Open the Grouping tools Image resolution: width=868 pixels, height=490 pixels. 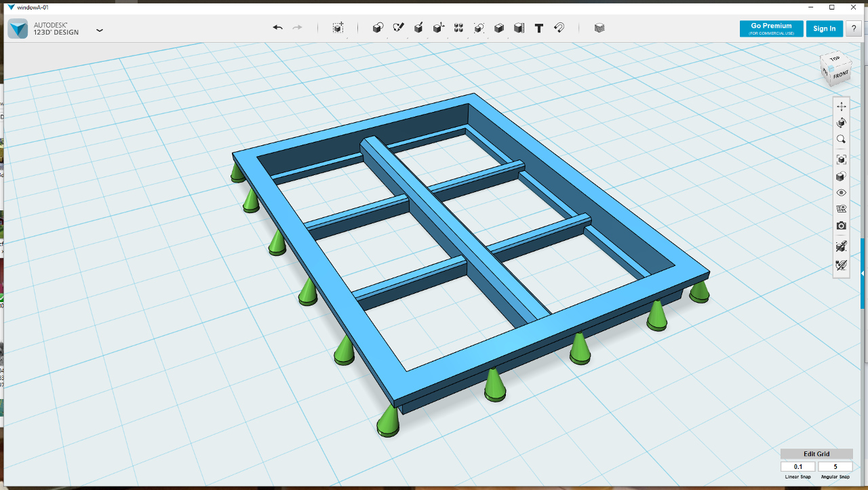tap(479, 28)
